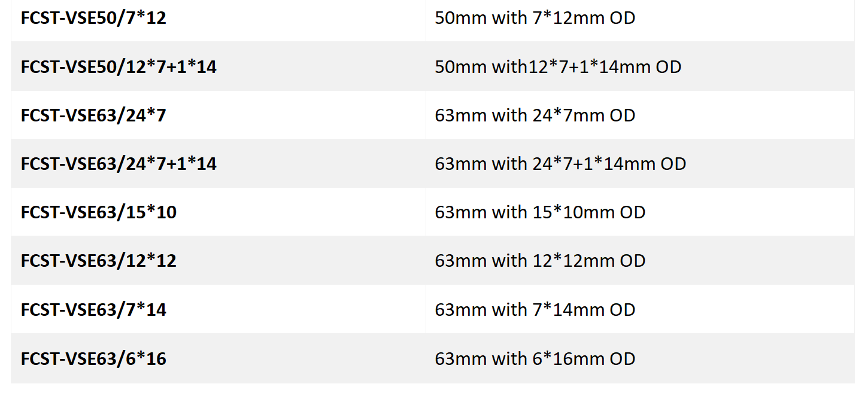Click model code FCST-VSE50/12*7+1*14
Image resolution: width=868 pixels, height=396 pixels.
point(119,67)
